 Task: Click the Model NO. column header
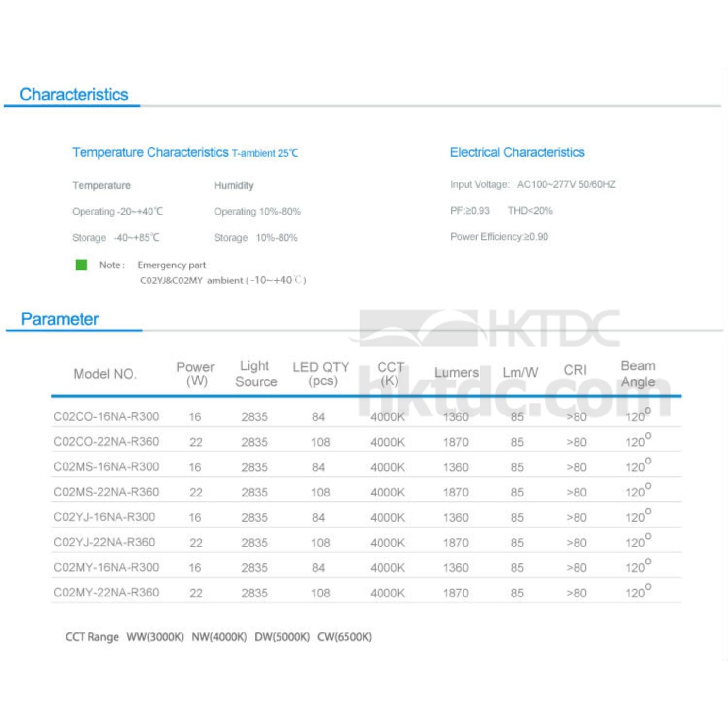105,374
